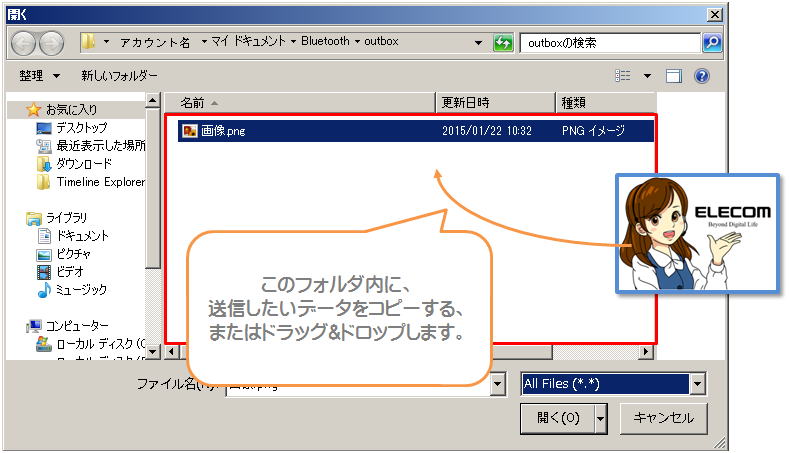Click the Music library icon
Screen dimensions: 790x453
[44, 290]
